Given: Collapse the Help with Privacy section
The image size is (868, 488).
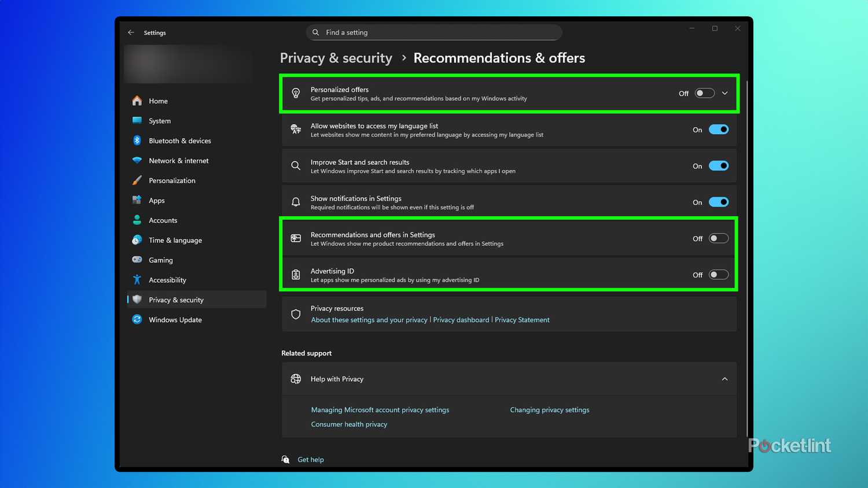Looking at the screenshot, I should coord(725,379).
